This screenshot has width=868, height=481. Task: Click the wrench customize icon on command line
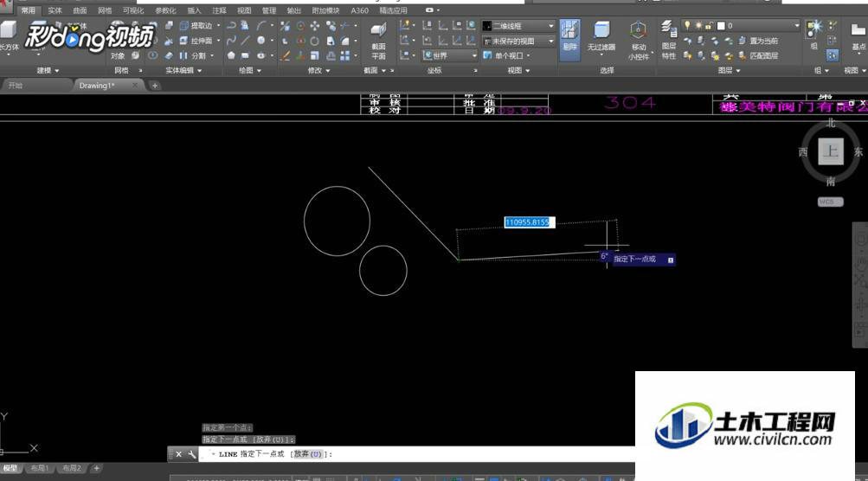(191, 454)
